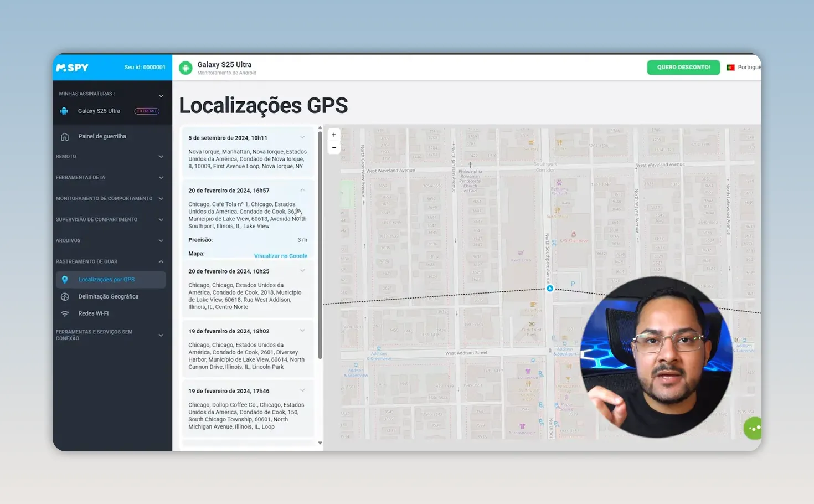
Task: Click the blue Android icon beside Galaxy S25 Ultra
Action: pyautogui.click(x=64, y=111)
